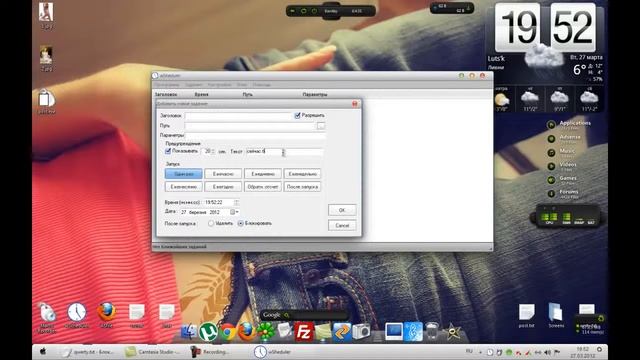Click the Google search widget box
640x360 pixels.
304,315
